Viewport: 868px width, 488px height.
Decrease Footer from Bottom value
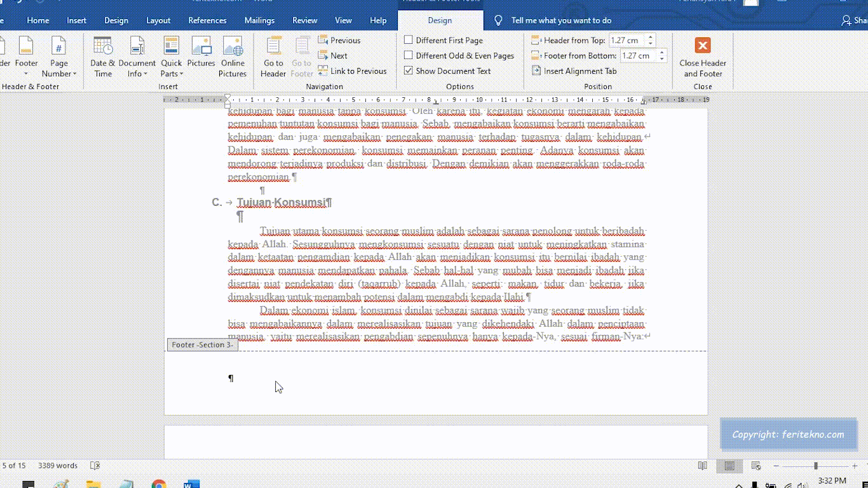point(661,58)
